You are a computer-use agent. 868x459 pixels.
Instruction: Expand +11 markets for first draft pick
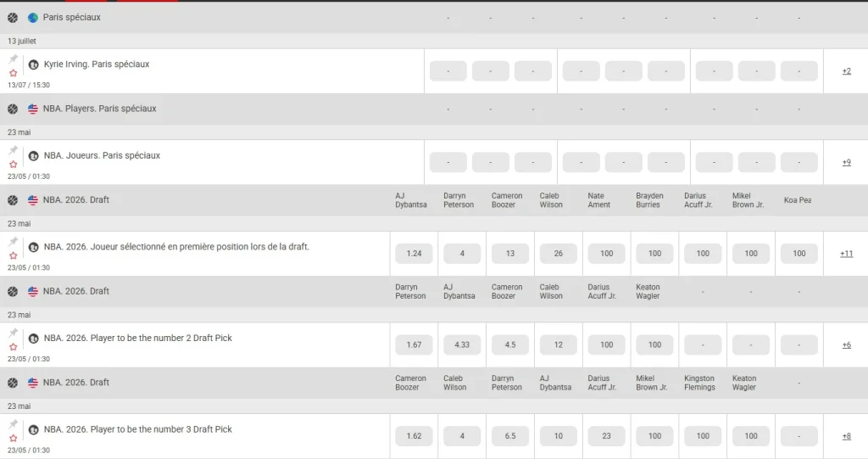847,254
